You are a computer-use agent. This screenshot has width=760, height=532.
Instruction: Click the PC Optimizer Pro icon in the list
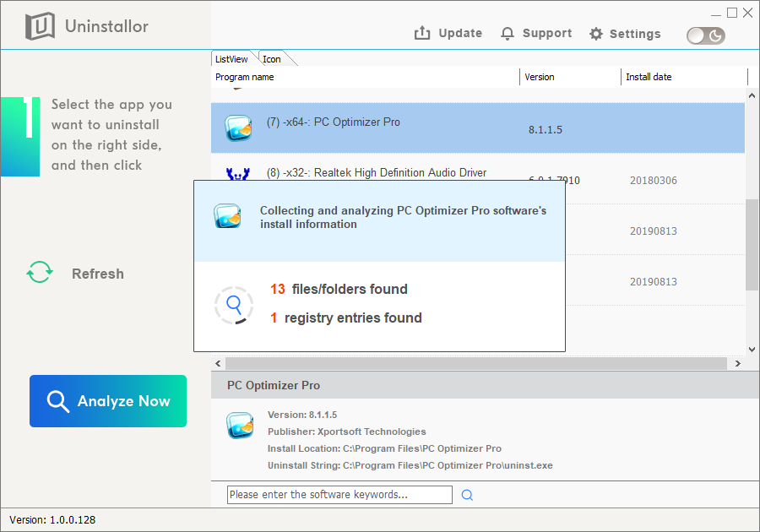pos(238,128)
